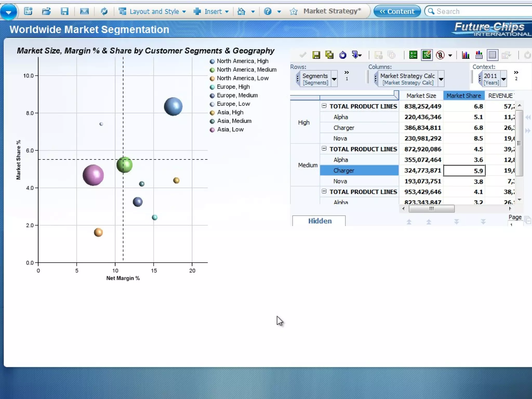Open the 2011 Years context dropdown

tap(504, 79)
